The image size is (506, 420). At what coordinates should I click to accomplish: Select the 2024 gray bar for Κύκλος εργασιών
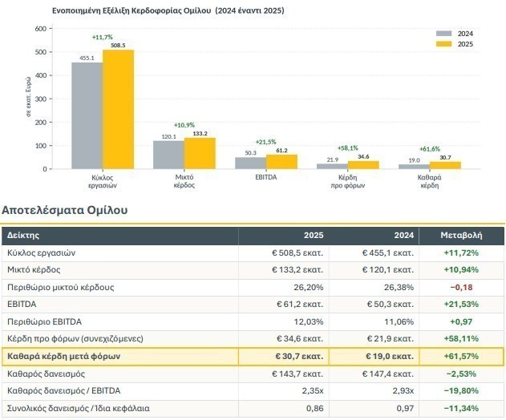(x=87, y=115)
